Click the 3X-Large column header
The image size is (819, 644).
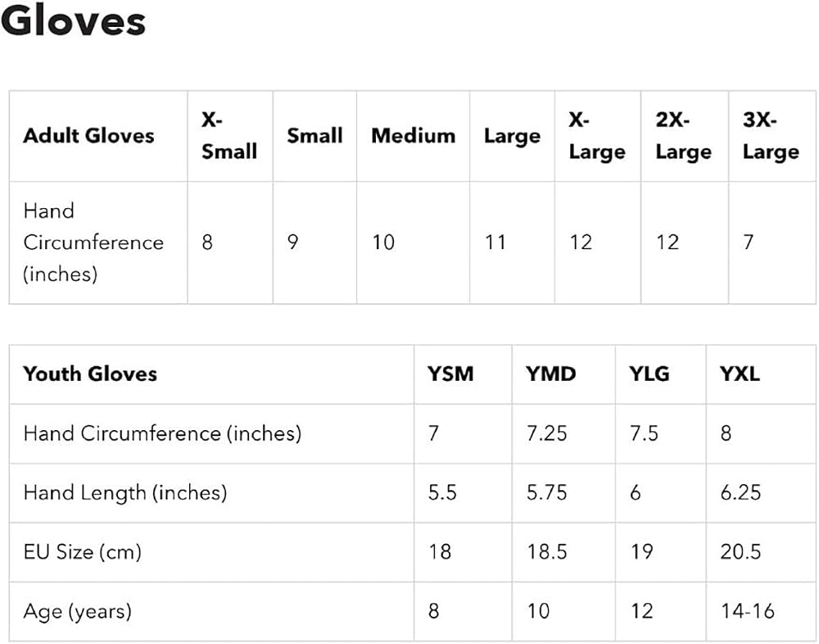pyautogui.click(x=771, y=136)
